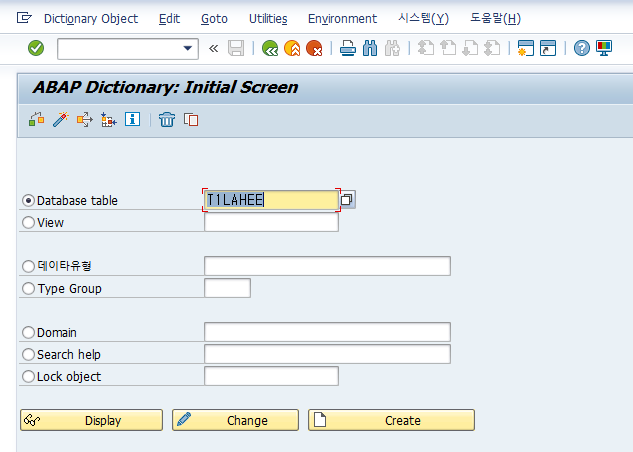633x452 pixels.
Task: Click the Change button
Action: 235,420
